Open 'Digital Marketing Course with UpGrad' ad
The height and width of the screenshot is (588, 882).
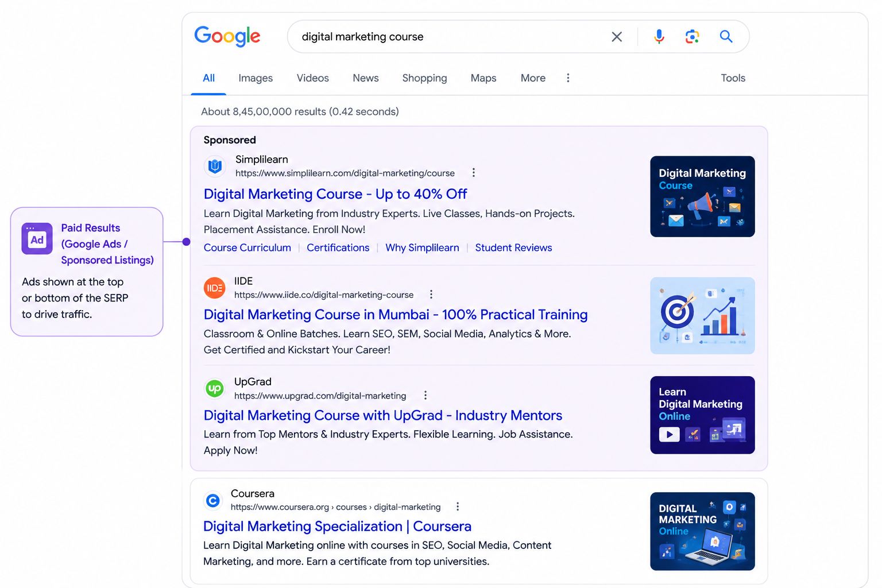383,416
